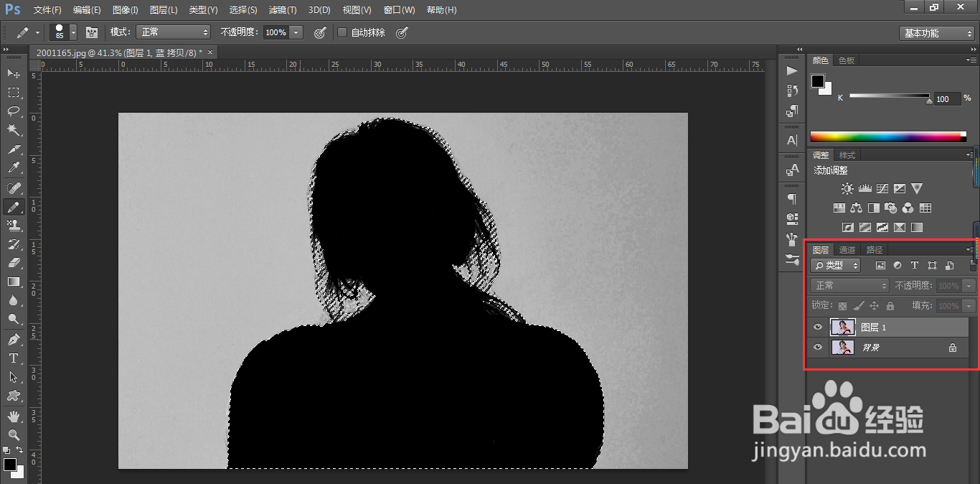The height and width of the screenshot is (484, 980).
Task: Select the Eraser tool
Action: tap(14, 263)
